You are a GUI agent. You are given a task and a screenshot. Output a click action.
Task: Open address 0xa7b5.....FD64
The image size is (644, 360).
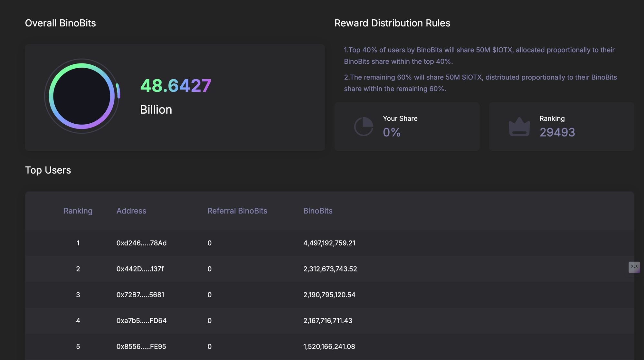pos(141,321)
